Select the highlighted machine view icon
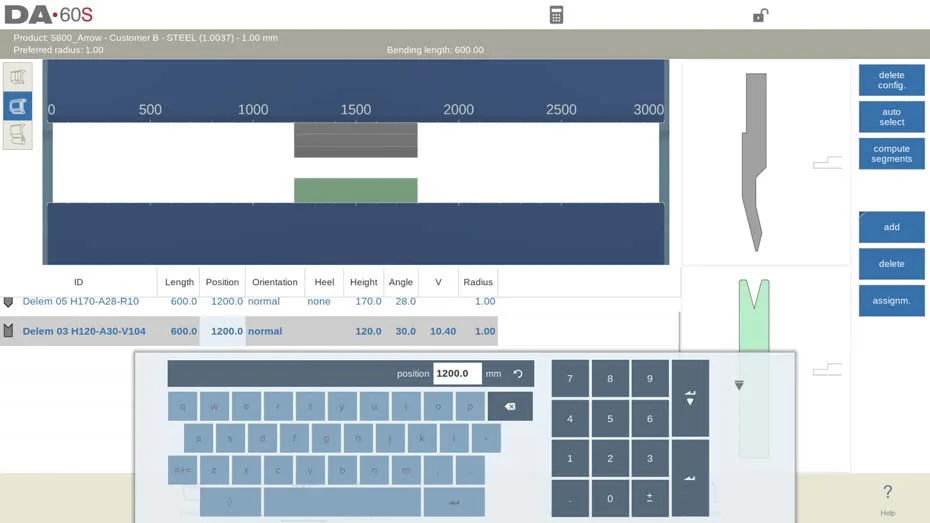 [18, 106]
